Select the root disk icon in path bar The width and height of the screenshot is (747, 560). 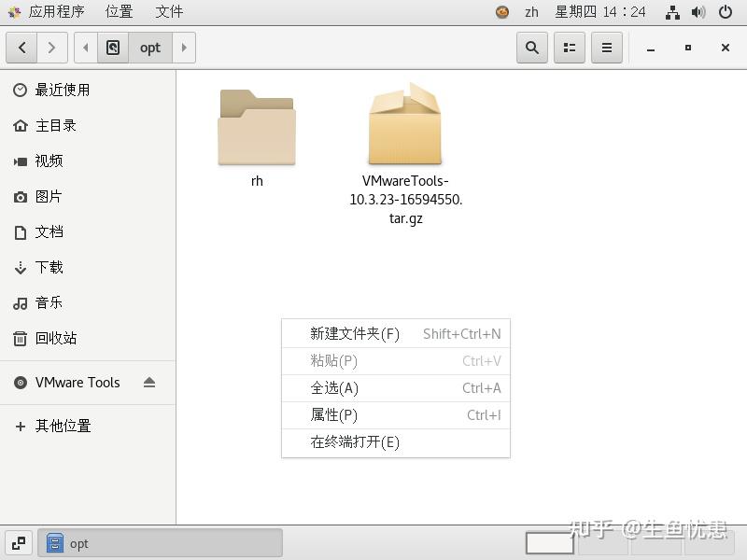[113, 48]
